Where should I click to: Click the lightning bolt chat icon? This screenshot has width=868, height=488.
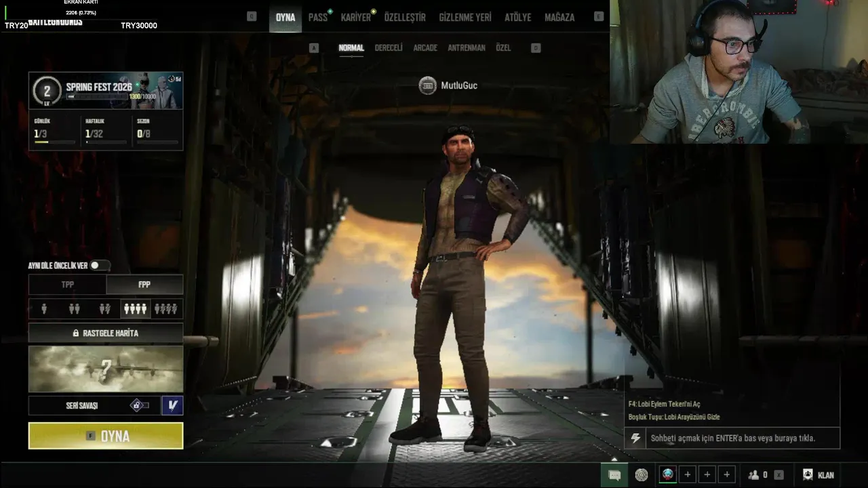[x=635, y=438]
